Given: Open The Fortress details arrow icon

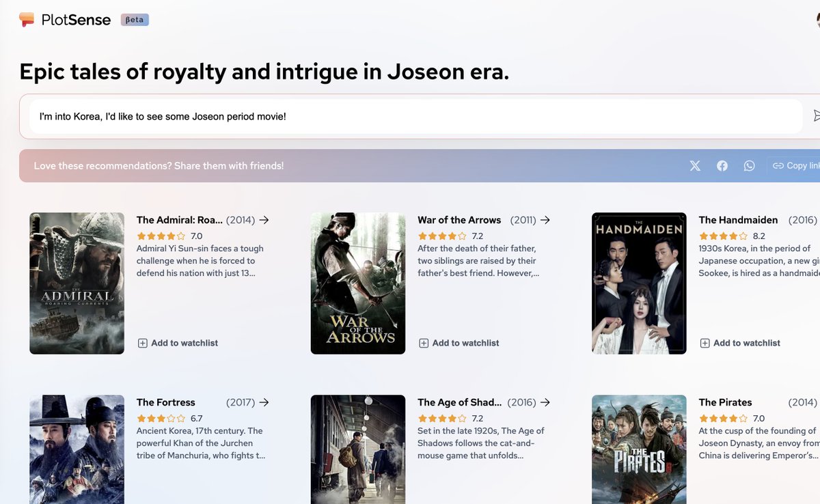Looking at the screenshot, I should click(x=264, y=402).
